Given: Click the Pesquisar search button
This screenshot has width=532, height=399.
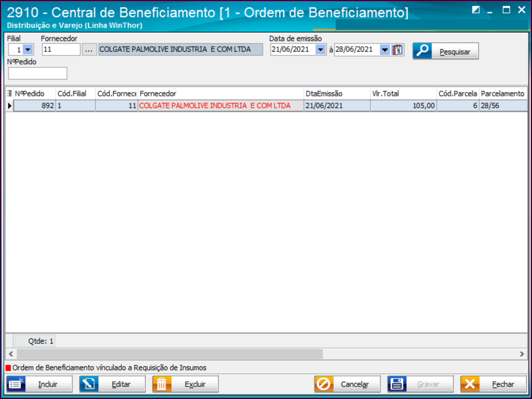Looking at the screenshot, I should (446, 51).
